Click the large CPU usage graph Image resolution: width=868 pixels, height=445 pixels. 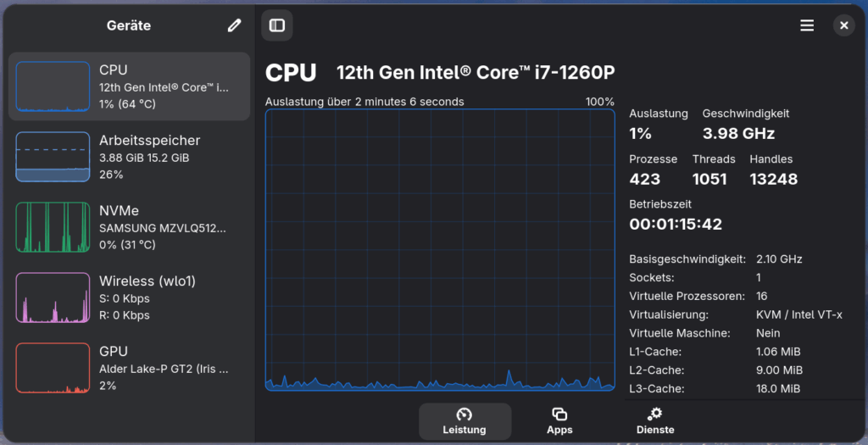(440, 249)
